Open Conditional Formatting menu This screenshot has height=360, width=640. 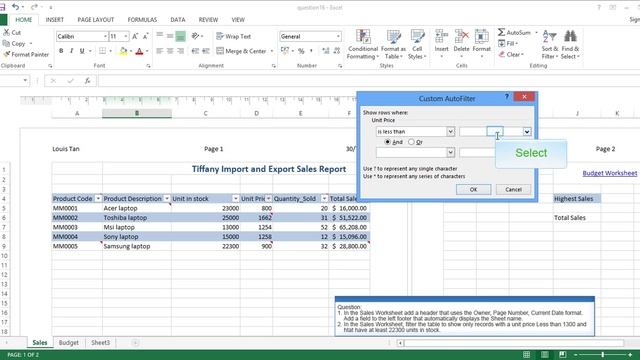(x=363, y=44)
